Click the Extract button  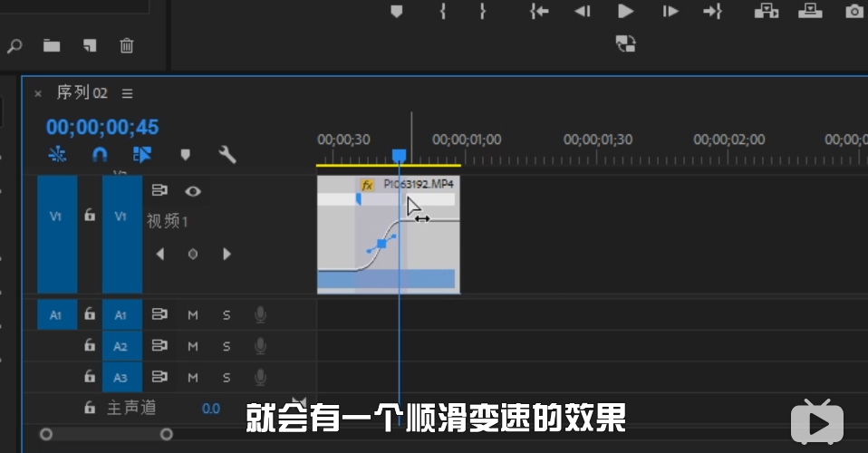(x=810, y=11)
